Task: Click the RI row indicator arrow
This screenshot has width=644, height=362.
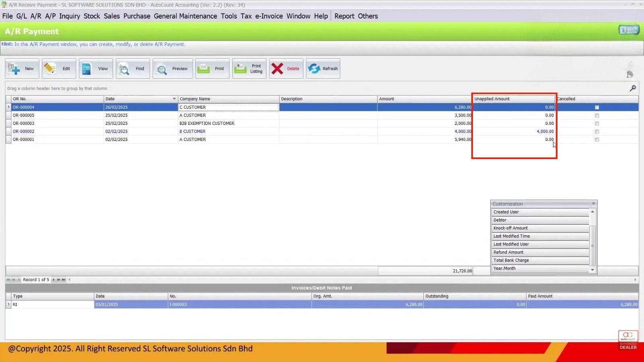Action: [x=8, y=304]
